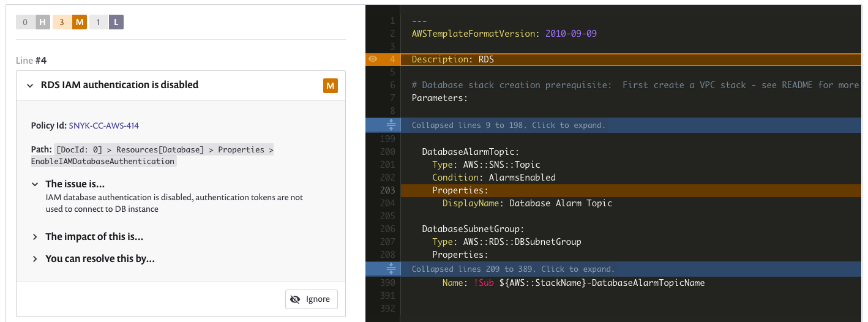Click line number 203 in gutter

coord(387,190)
